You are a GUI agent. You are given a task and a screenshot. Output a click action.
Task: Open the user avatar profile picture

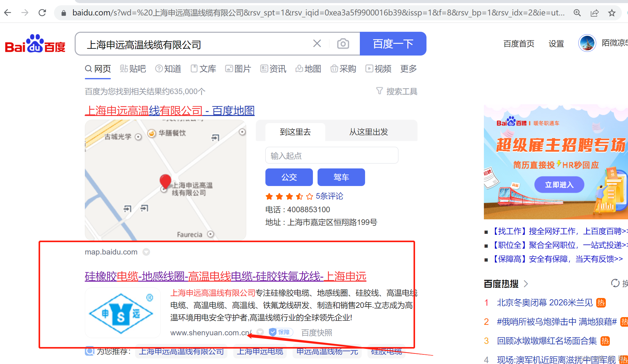tap(587, 43)
